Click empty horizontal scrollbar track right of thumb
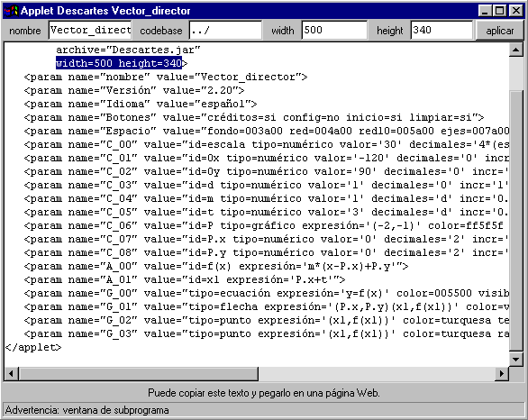 point(377,373)
